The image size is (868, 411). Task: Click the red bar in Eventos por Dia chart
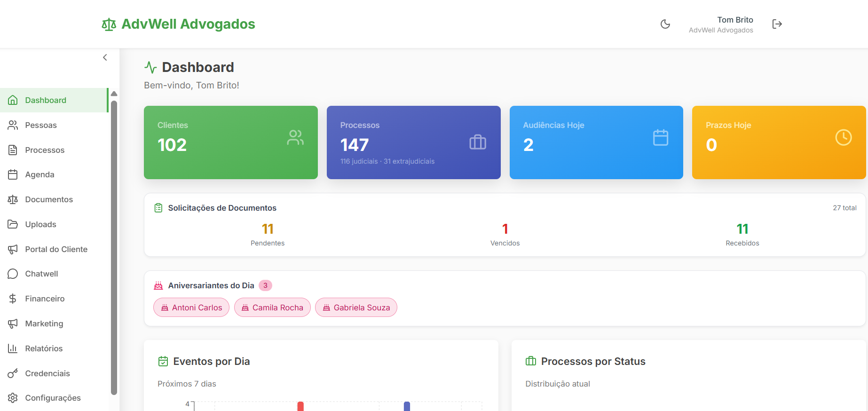pyautogui.click(x=300, y=406)
